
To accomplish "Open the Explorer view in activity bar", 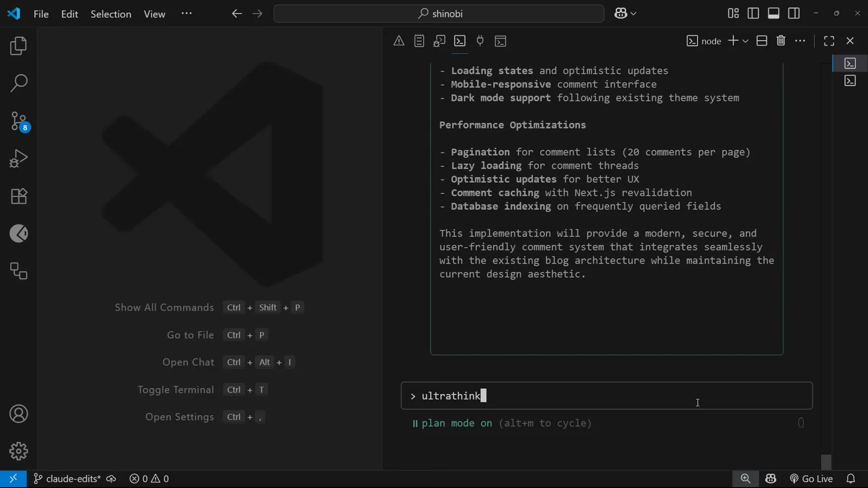I will pos(18,46).
